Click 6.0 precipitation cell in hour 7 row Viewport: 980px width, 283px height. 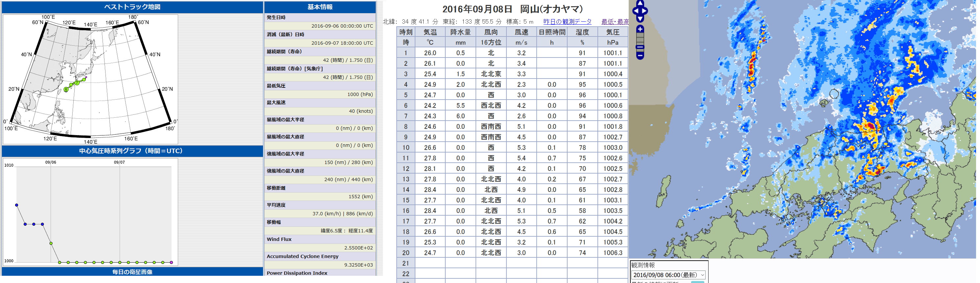point(460,116)
